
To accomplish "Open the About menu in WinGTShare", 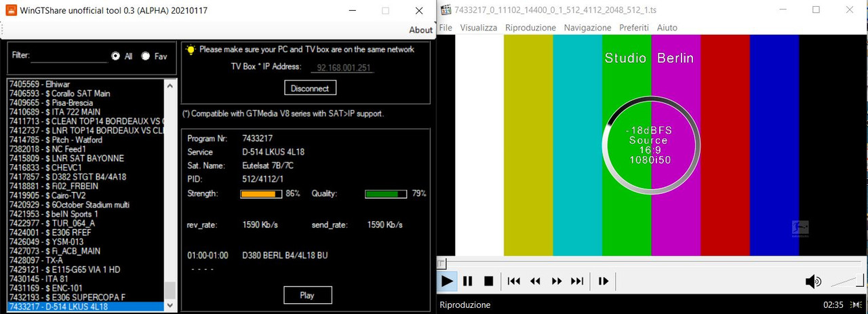I will click(x=420, y=30).
